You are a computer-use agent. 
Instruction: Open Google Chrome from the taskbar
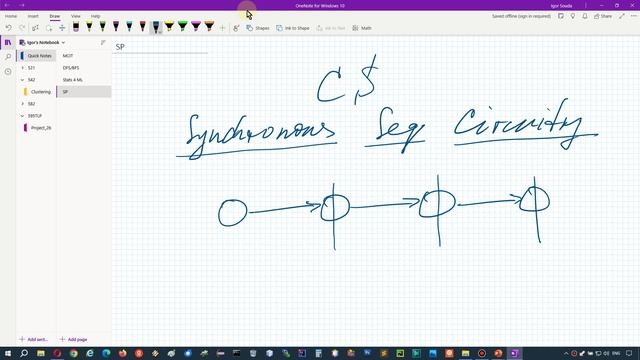click(73, 353)
